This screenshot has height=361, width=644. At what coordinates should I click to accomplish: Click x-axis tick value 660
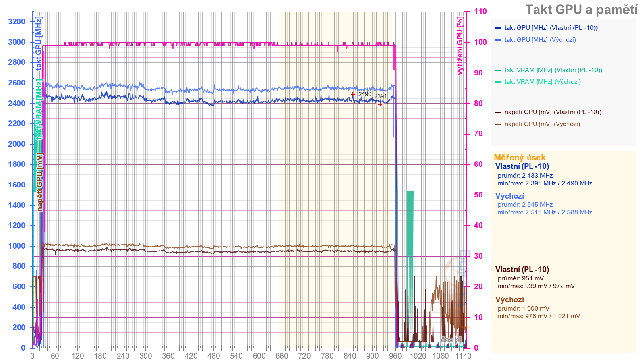[282, 356]
